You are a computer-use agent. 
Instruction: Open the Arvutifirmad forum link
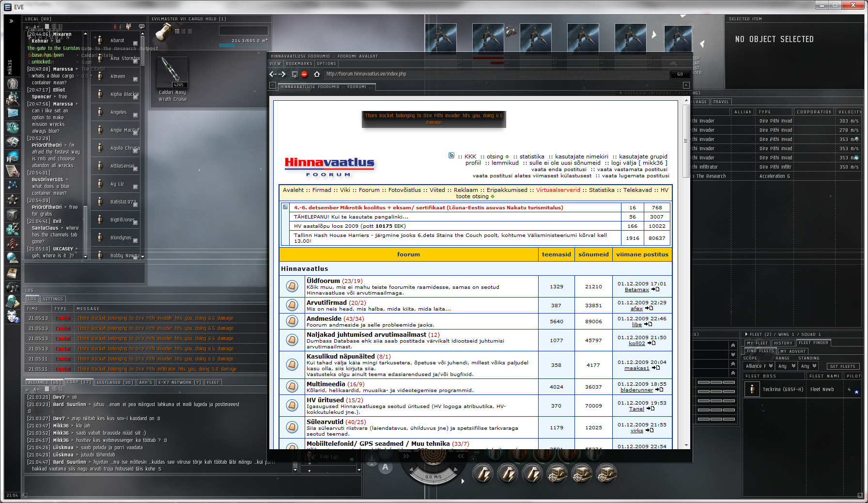click(x=326, y=302)
